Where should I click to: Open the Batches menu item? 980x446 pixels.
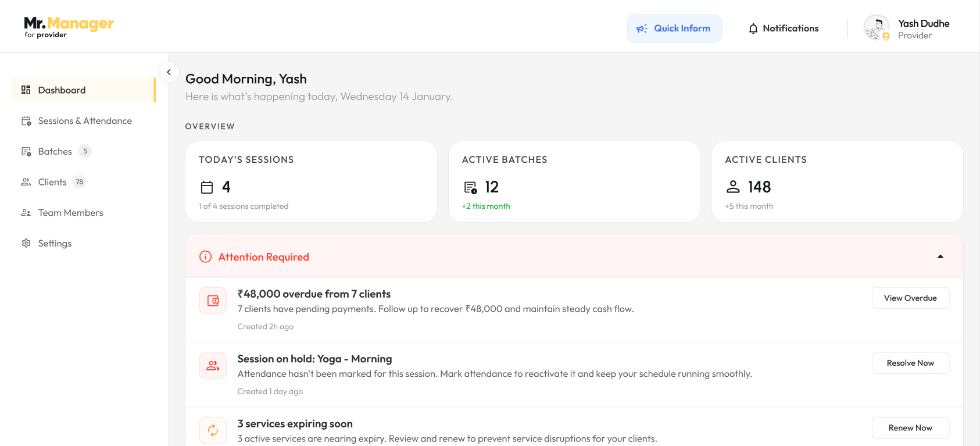pyautogui.click(x=83, y=151)
